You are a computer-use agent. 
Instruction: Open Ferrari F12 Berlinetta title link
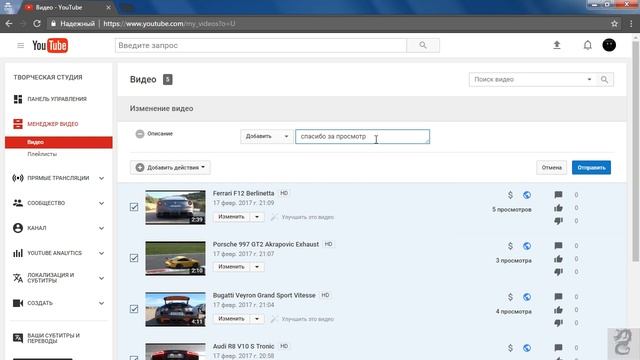pos(243,193)
